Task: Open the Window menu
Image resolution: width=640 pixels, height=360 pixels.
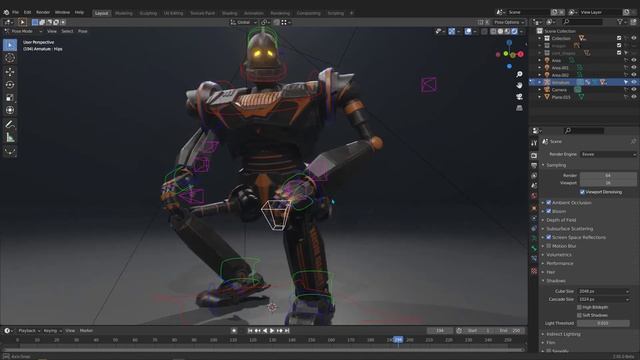Action: pos(62,12)
